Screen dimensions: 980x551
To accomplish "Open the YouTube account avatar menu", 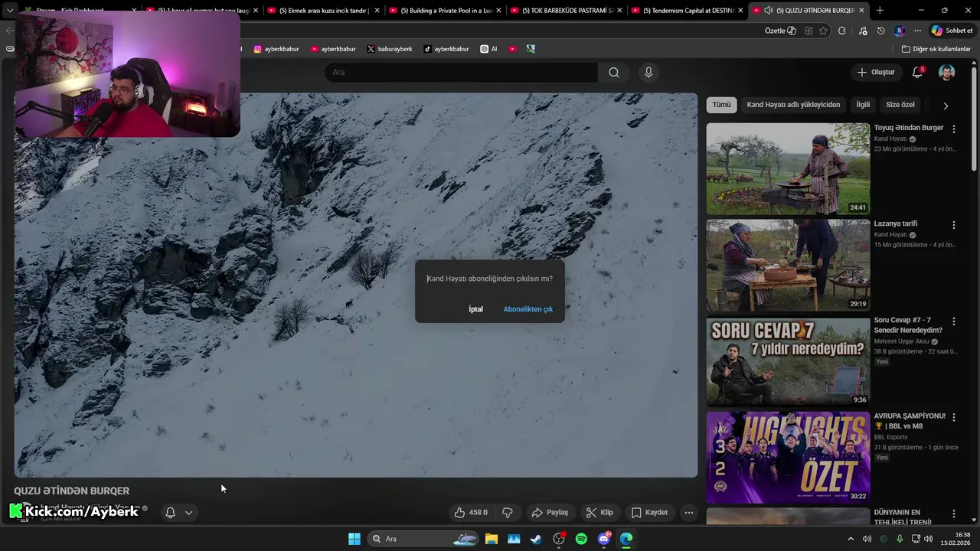I will tap(947, 72).
